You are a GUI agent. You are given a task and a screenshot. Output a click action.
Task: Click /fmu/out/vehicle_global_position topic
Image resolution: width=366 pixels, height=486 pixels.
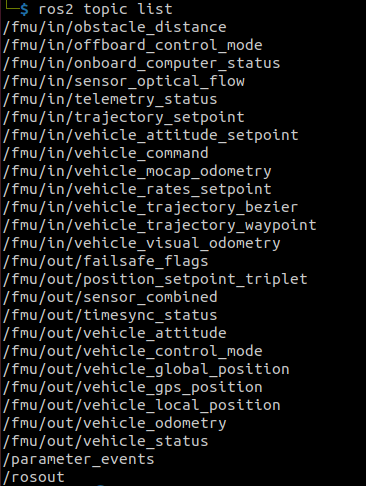coord(146,369)
